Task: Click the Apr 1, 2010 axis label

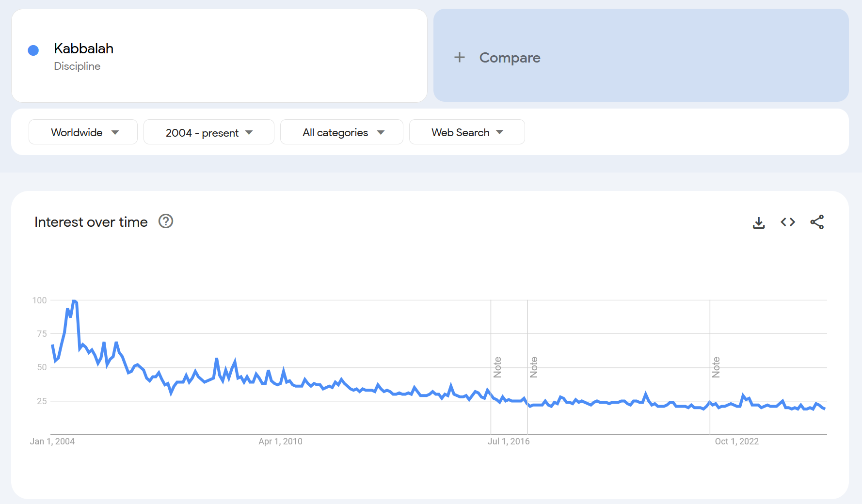Action: click(280, 441)
